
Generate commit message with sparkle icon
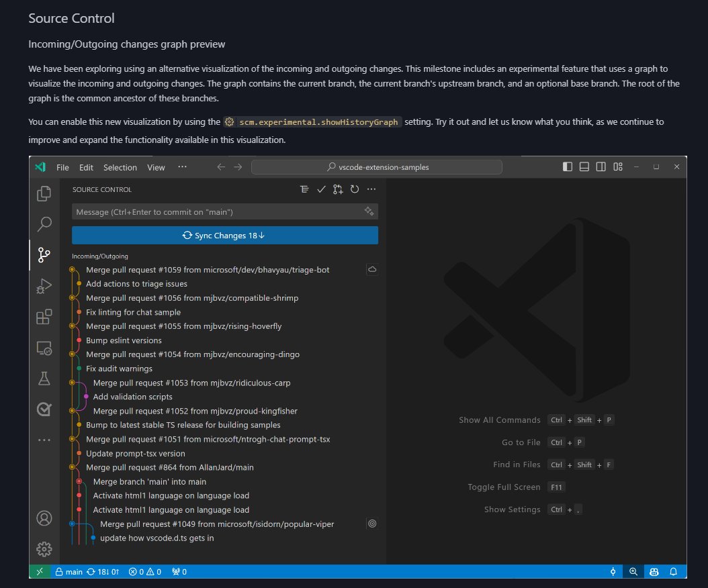[369, 211]
